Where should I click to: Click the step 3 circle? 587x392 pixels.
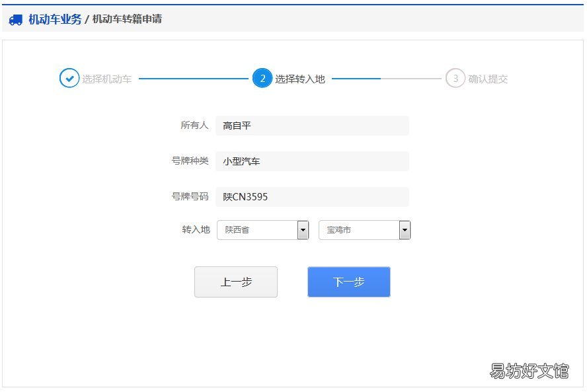pyautogui.click(x=455, y=78)
